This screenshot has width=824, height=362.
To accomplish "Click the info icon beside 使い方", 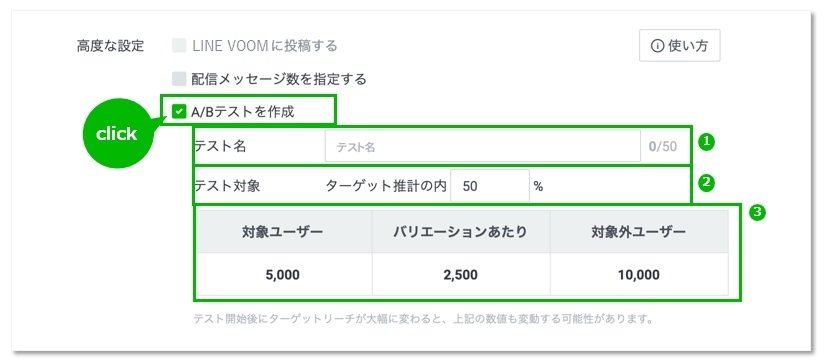I will pyautogui.click(x=656, y=46).
